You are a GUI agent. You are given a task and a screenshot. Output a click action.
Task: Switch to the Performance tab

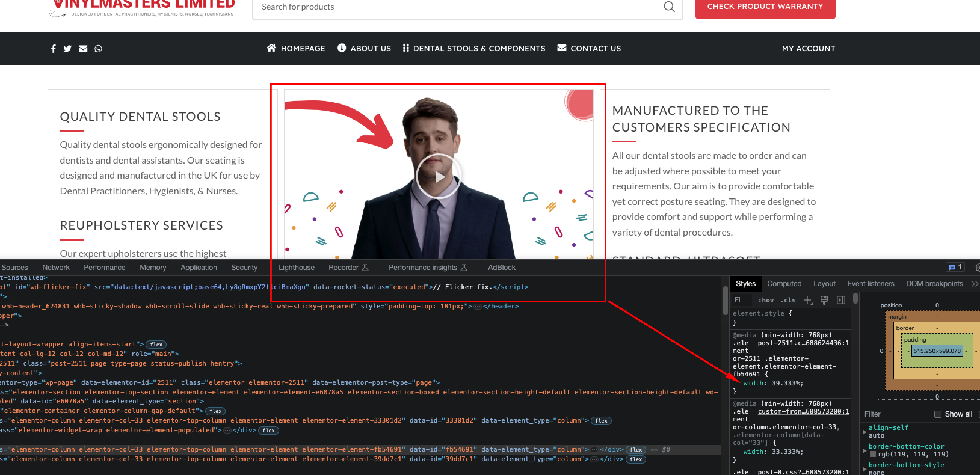[x=105, y=268]
